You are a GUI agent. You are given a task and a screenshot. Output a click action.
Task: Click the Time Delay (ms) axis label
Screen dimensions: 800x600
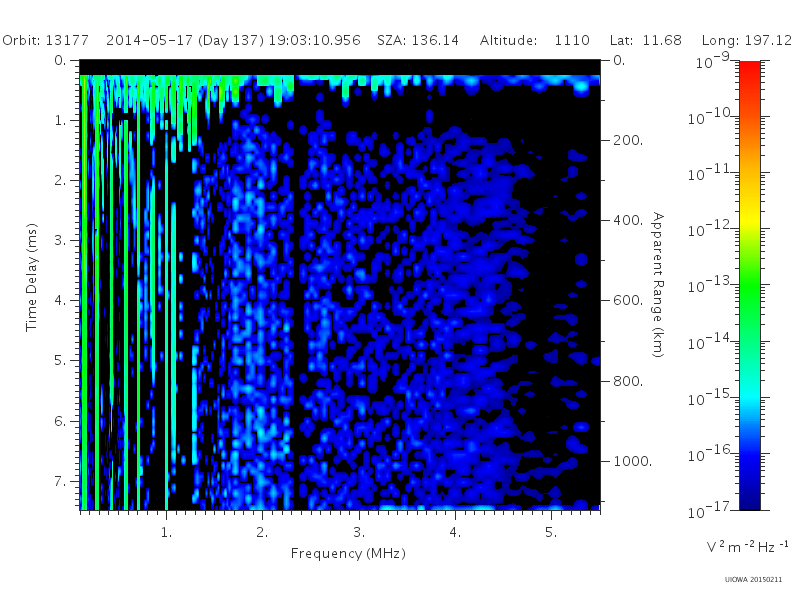32,277
